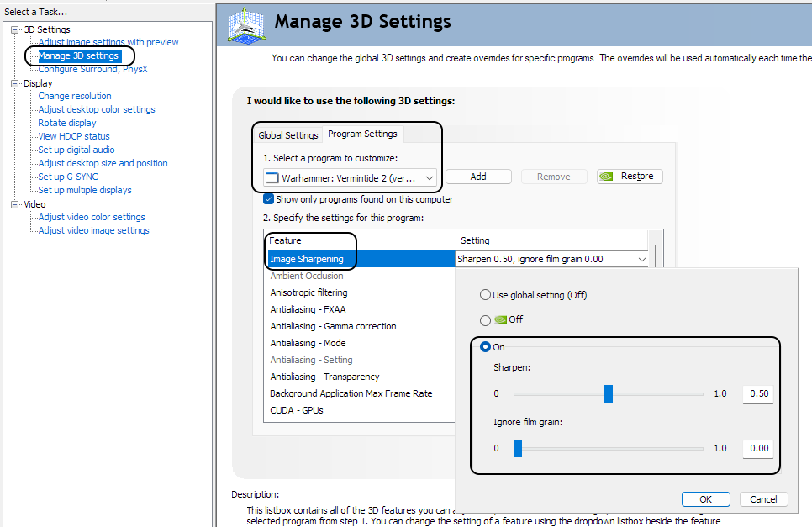The image size is (812, 527).
Task: Select 'Anisotropic filtering' in the feature list
Action: [x=308, y=292]
